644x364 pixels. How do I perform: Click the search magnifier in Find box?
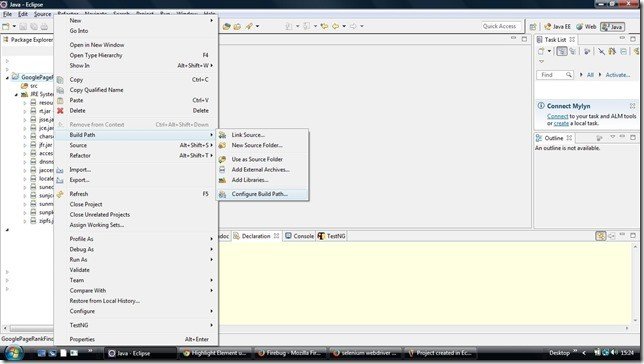[x=568, y=75]
